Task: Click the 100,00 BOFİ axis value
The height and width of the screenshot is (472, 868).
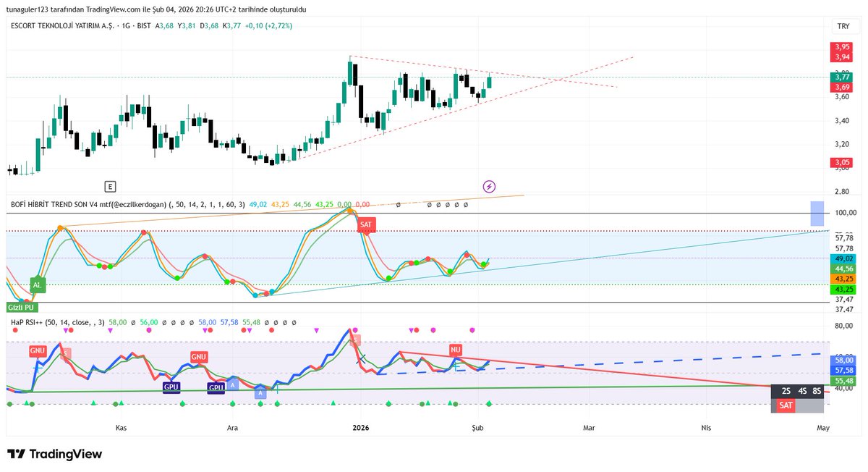Action: coord(844,213)
